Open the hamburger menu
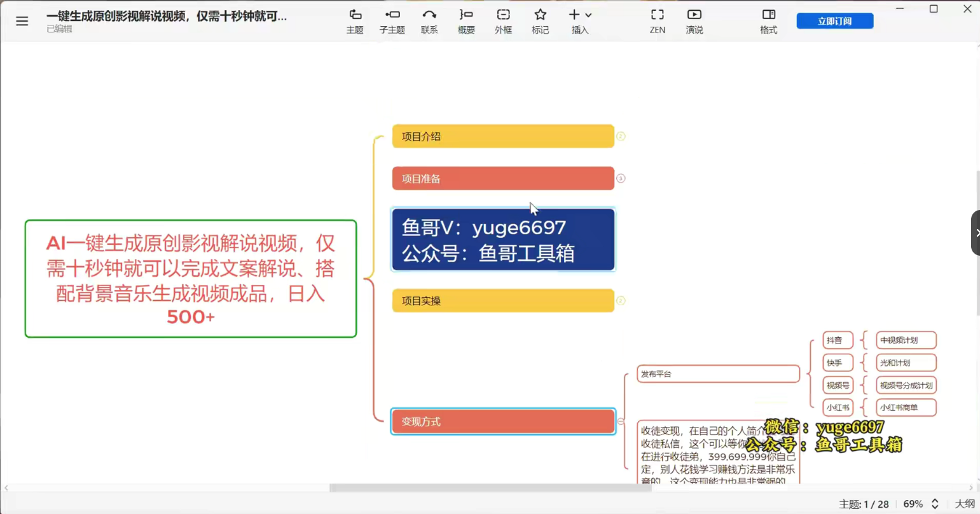980x514 pixels. [22, 21]
